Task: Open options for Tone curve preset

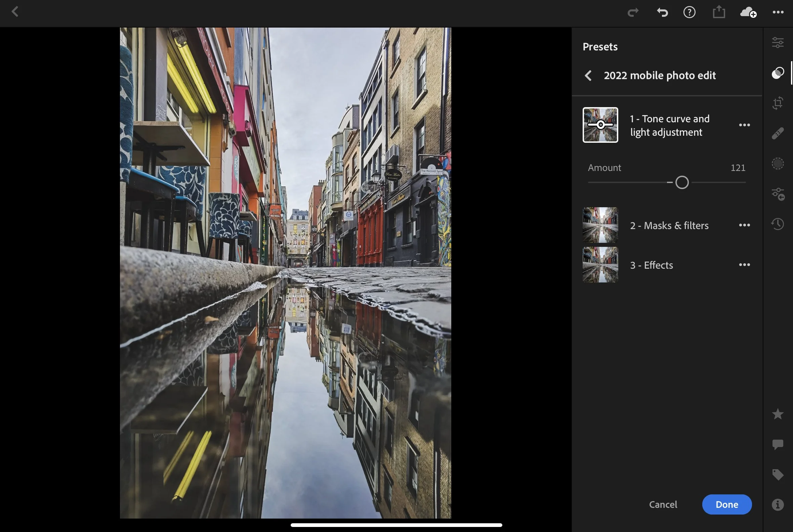Action: click(744, 125)
